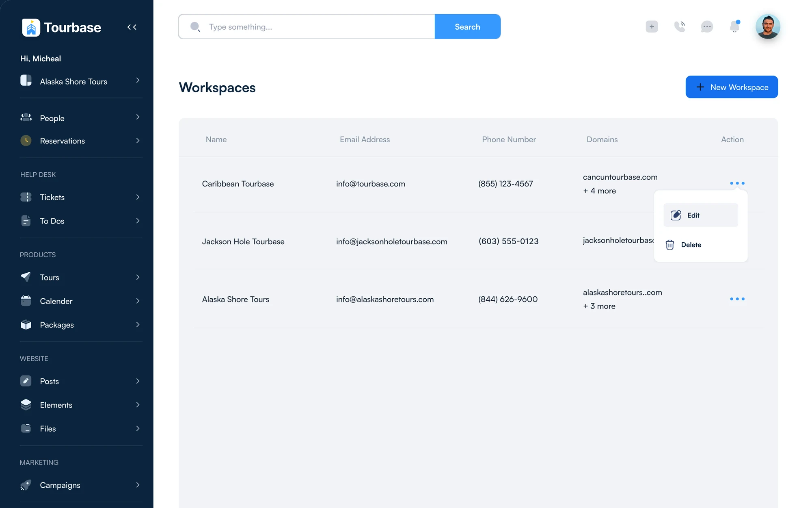
Task: Collapse the sidebar with double-chevron icon
Action: coord(132,27)
